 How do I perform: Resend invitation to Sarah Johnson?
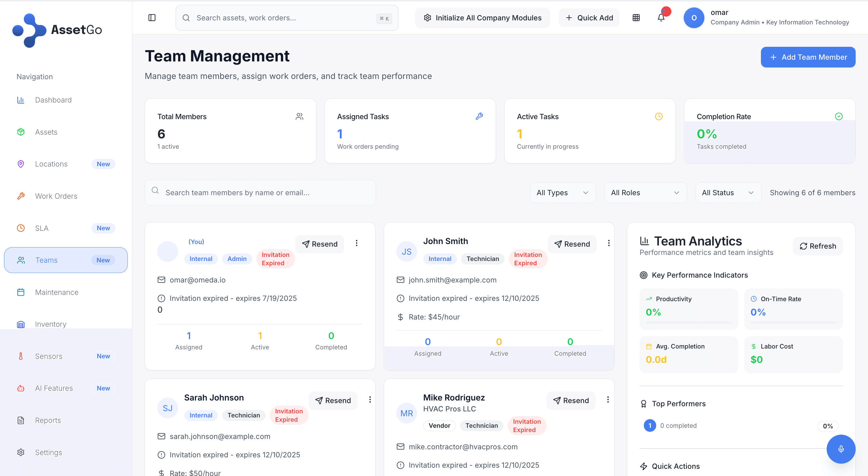(333, 400)
